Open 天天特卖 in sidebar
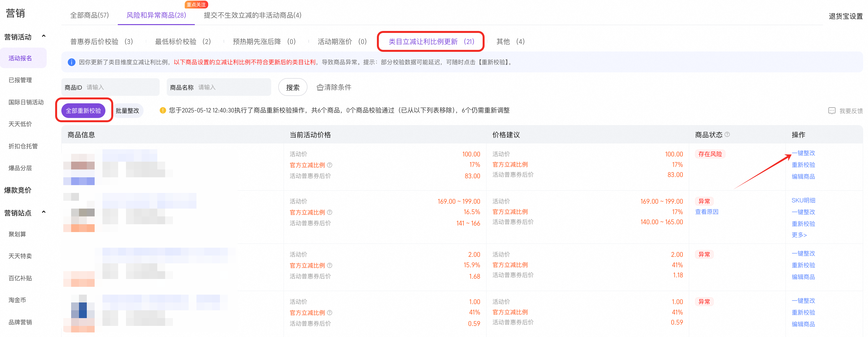The width and height of the screenshot is (868, 337). pos(20,256)
